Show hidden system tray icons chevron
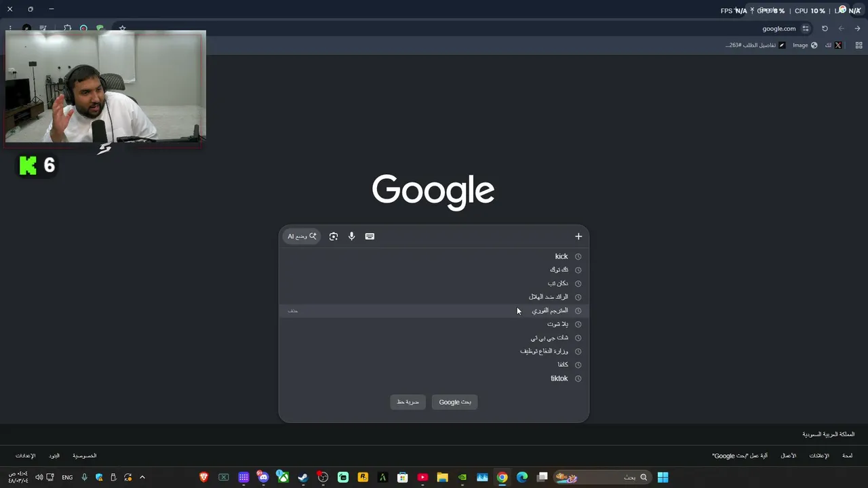The height and width of the screenshot is (488, 868). (x=142, y=477)
